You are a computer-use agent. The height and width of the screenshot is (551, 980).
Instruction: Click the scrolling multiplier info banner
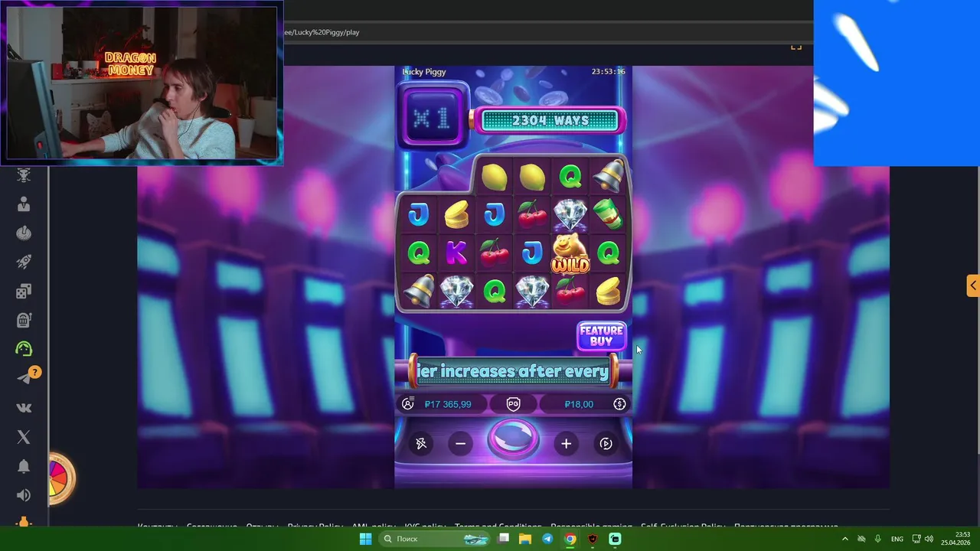[x=513, y=371]
